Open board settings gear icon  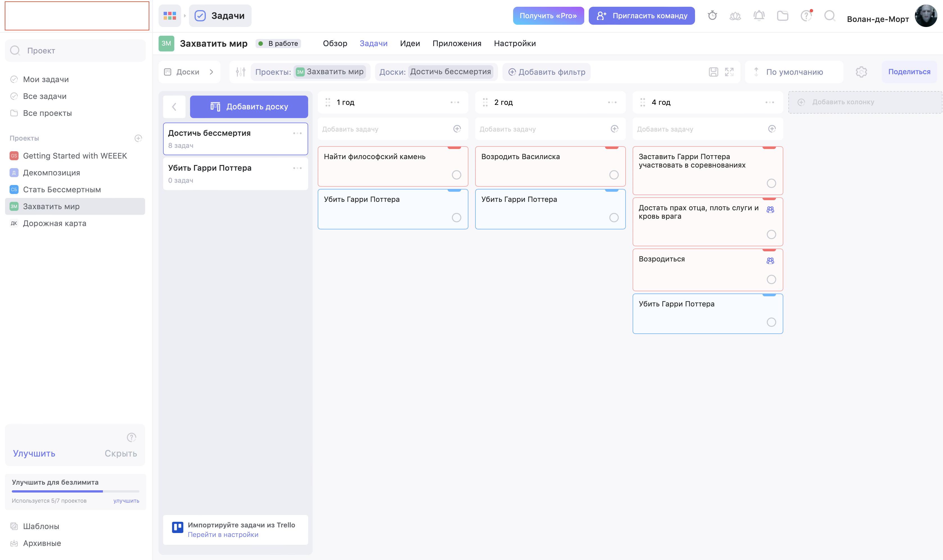(x=861, y=72)
